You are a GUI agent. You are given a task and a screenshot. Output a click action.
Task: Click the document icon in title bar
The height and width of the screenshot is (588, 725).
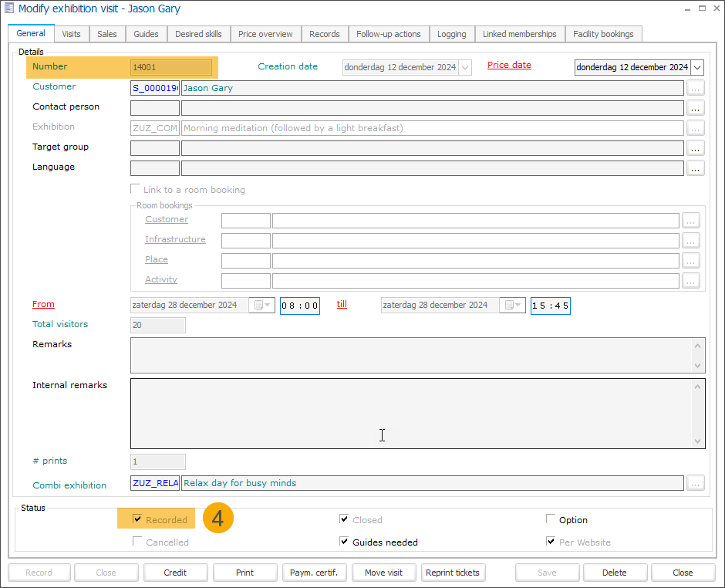pos(9,9)
